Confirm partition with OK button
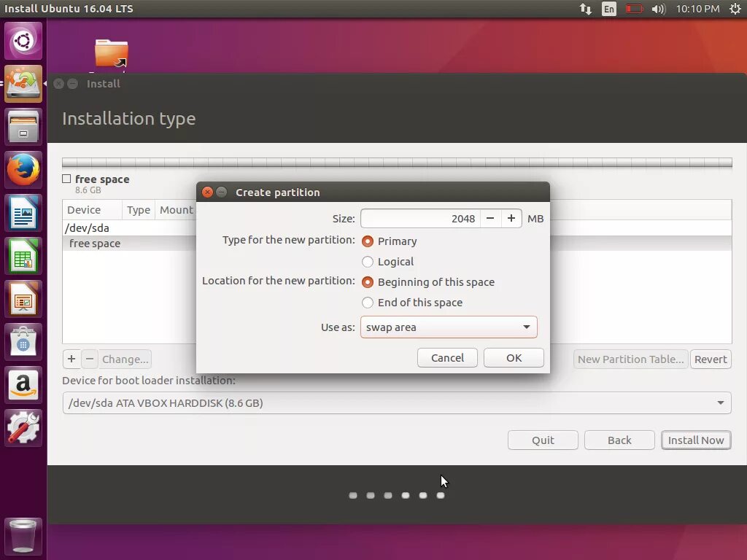 pyautogui.click(x=514, y=357)
